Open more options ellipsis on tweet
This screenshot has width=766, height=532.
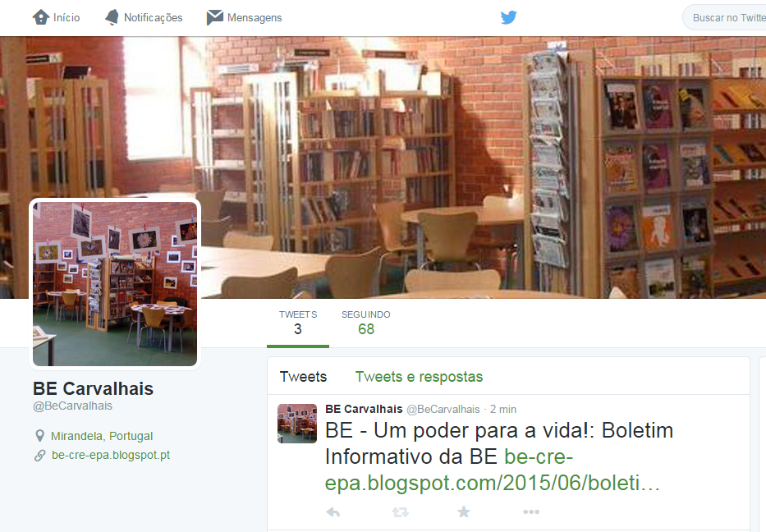point(531,512)
